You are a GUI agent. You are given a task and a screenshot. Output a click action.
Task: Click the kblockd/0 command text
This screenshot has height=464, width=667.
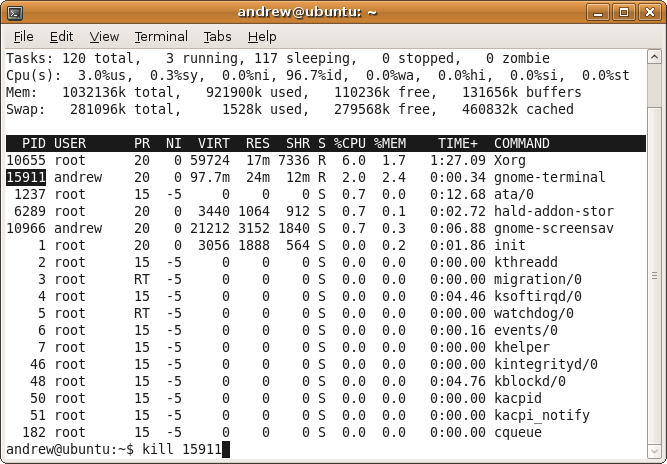pyautogui.click(x=530, y=381)
